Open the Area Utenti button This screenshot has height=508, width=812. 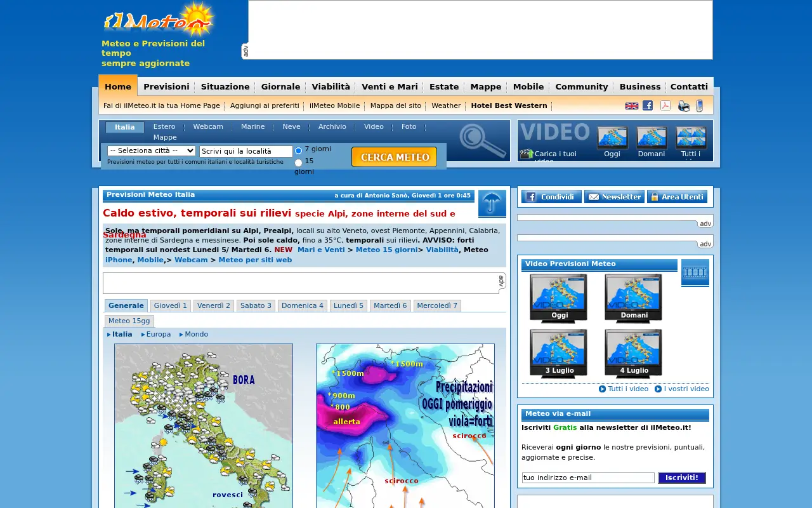click(677, 197)
